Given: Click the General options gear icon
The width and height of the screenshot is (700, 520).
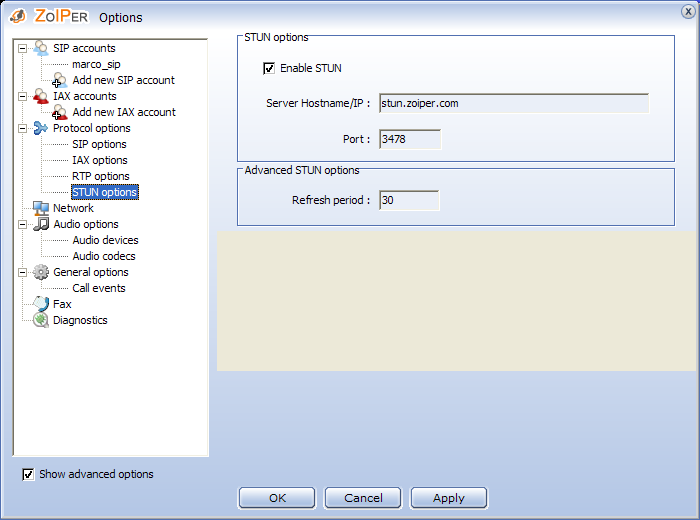Looking at the screenshot, I should 41,272.
